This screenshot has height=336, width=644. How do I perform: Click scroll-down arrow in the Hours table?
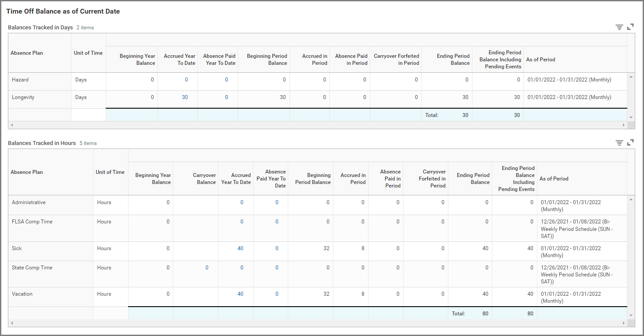(631, 315)
